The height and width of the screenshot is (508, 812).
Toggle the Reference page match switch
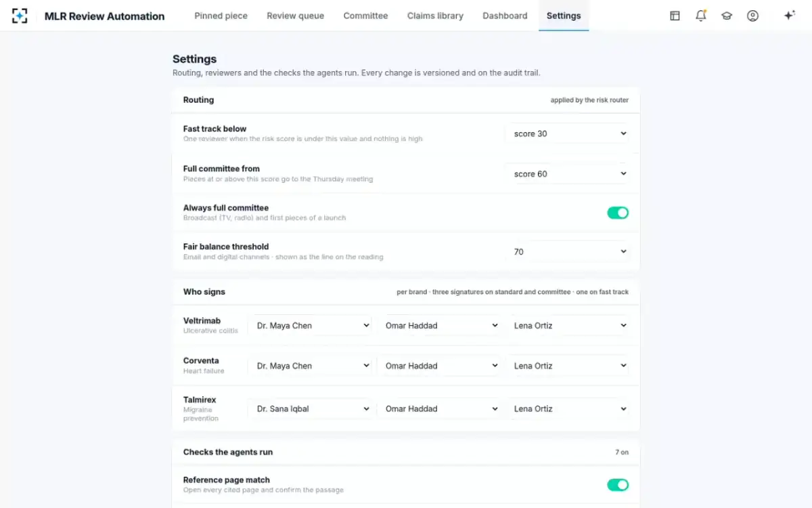pos(618,484)
